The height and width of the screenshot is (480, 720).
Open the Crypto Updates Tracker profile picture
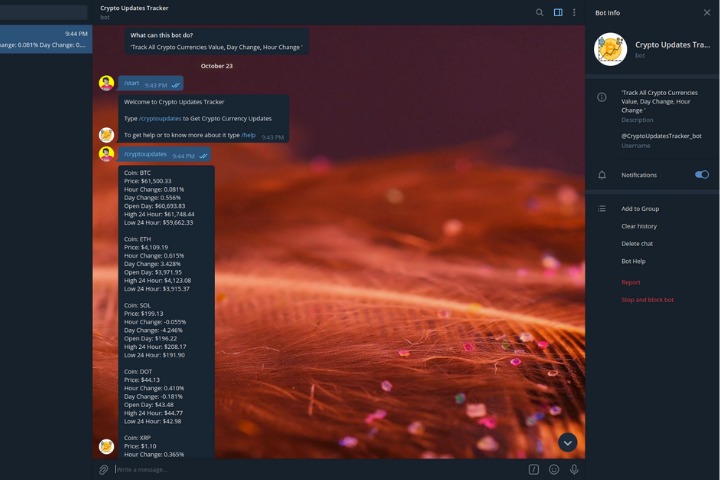coord(610,49)
